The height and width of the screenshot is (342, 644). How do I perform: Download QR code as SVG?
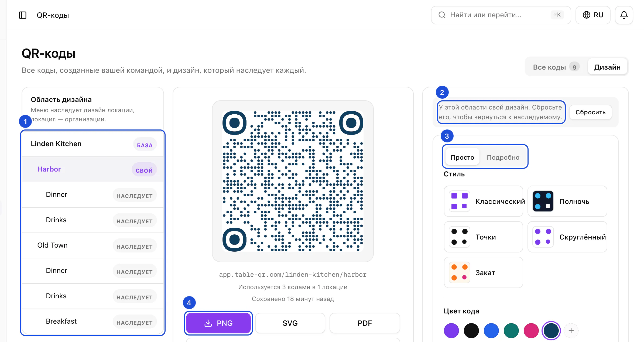[x=290, y=323]
